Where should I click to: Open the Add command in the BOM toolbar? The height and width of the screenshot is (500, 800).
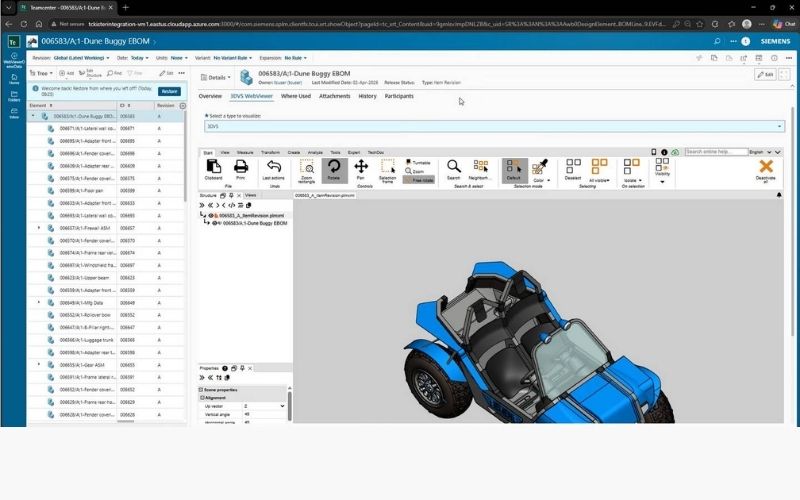pyautogui.click(x=66, y=73)
